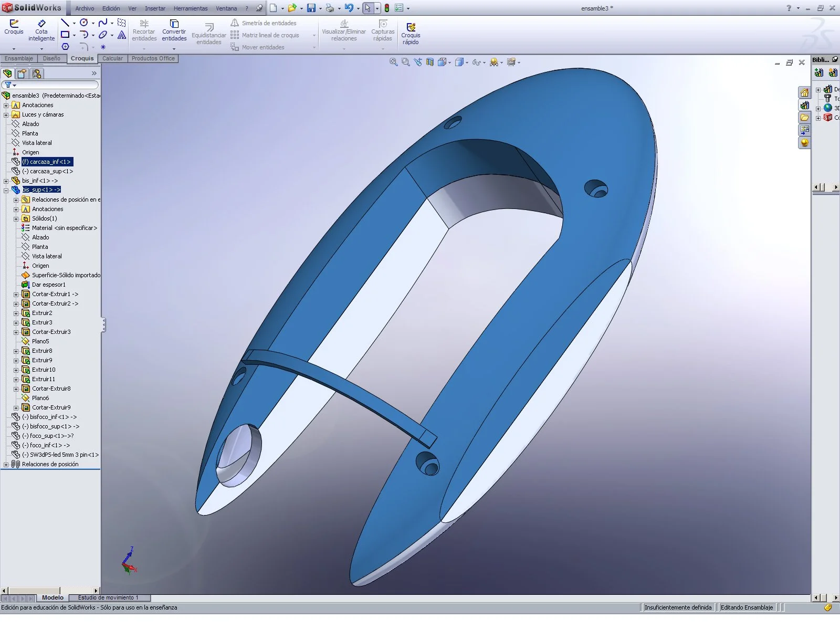The image size is (840, 630).
Task: Select carcaza_sup<1> in the tree
Action: [x=47, y=171]
